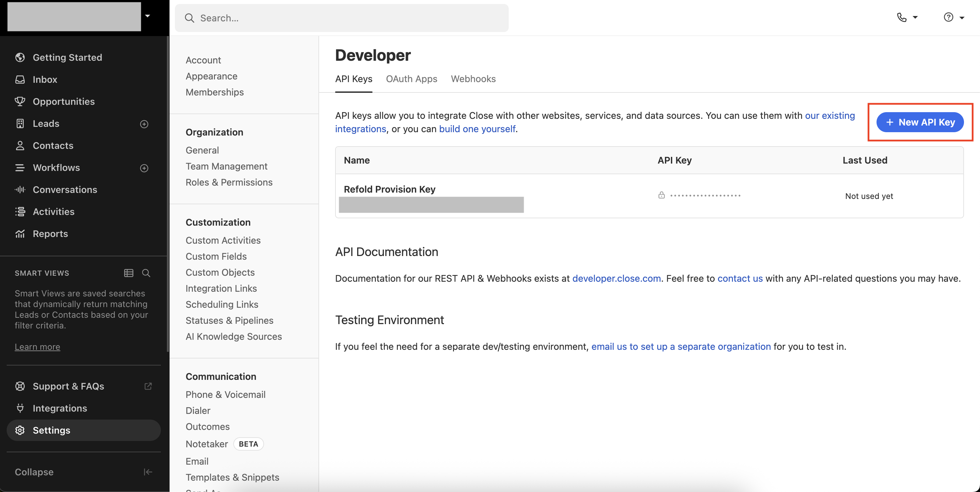Open the Webhooks tab
This screenshot has height=492, width=980.
pyautogui.click(x=473, y=79)
